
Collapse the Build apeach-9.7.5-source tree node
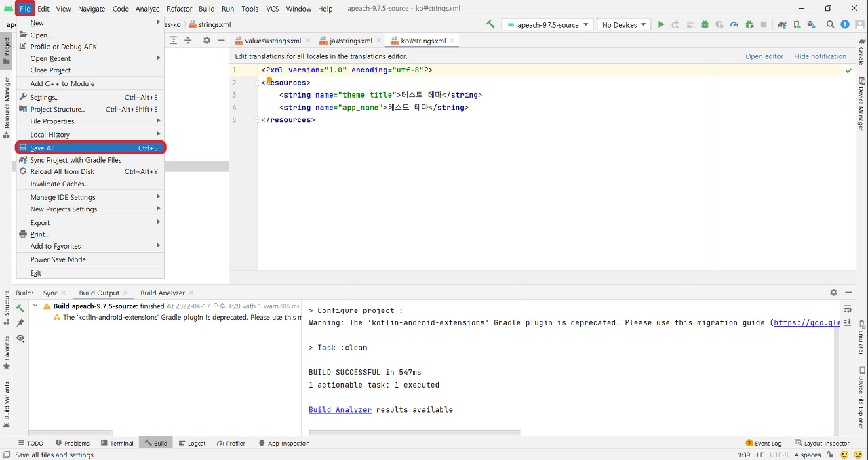36,306
